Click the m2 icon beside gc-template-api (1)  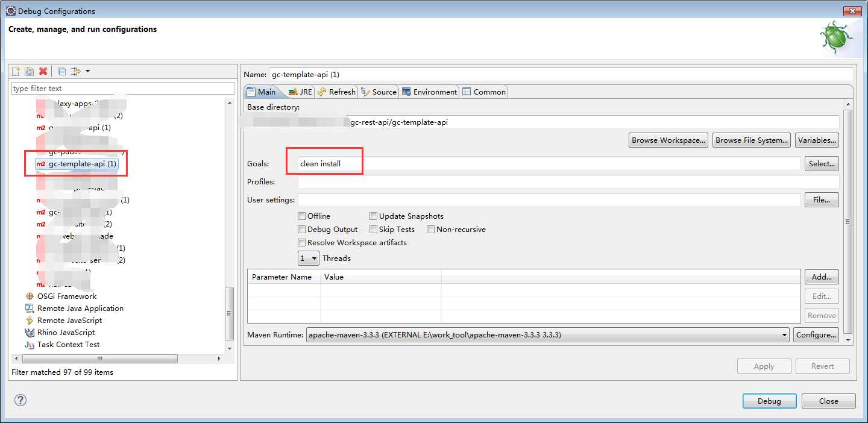(41, 164)
